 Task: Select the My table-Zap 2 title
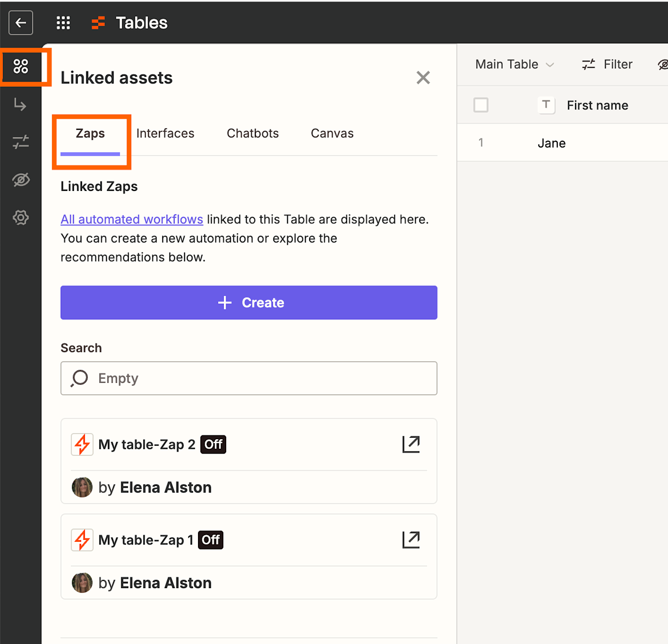[x=147, y=444]
